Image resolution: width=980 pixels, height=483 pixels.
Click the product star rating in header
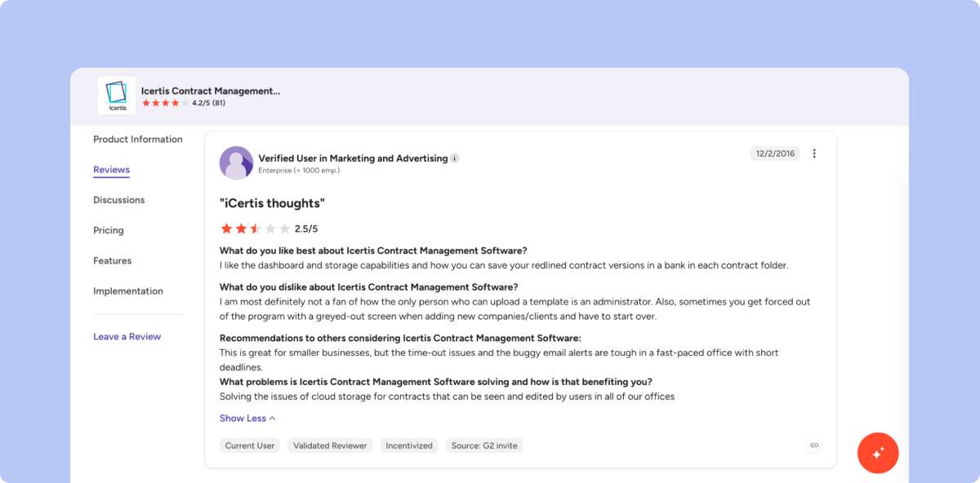coord(166,104)
